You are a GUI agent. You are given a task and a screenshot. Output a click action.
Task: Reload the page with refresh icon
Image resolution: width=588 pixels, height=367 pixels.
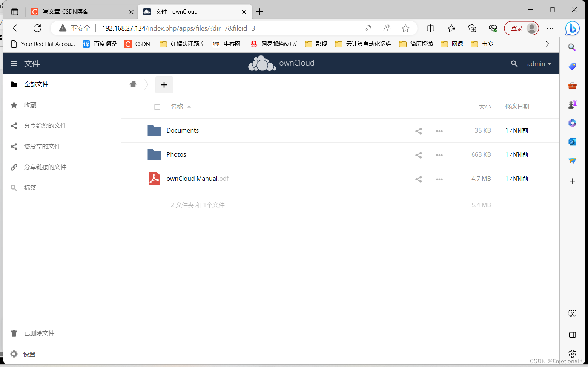[x=37, y=28]
